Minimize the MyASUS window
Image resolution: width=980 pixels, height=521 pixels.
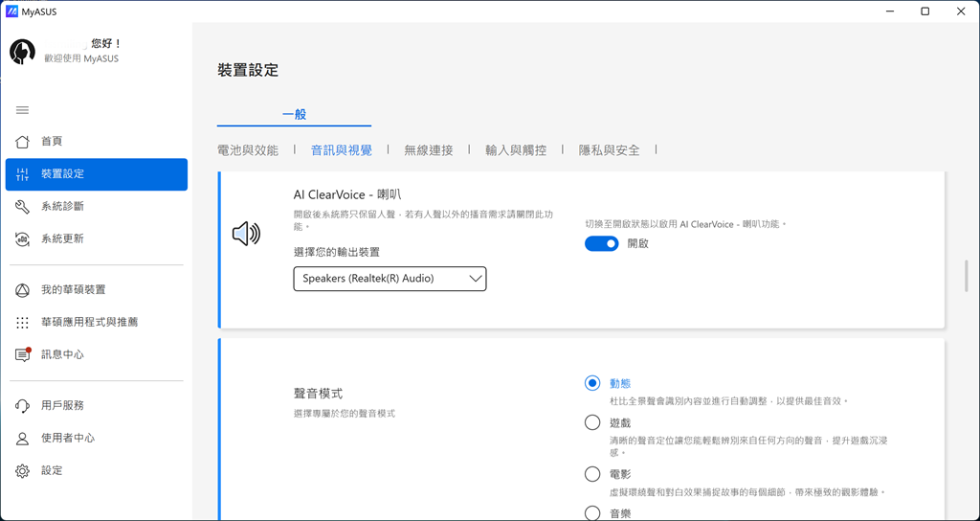coord(890,11)
